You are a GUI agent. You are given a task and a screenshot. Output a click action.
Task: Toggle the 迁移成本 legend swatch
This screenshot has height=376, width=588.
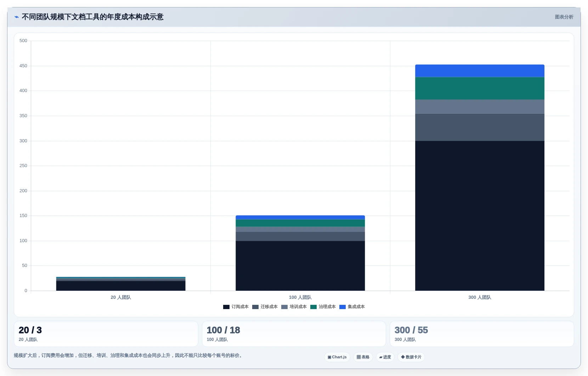point(255,307)
